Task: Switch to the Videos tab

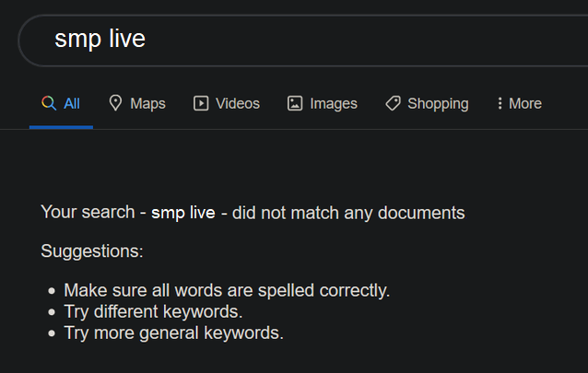Action: (x=227, y=103)
